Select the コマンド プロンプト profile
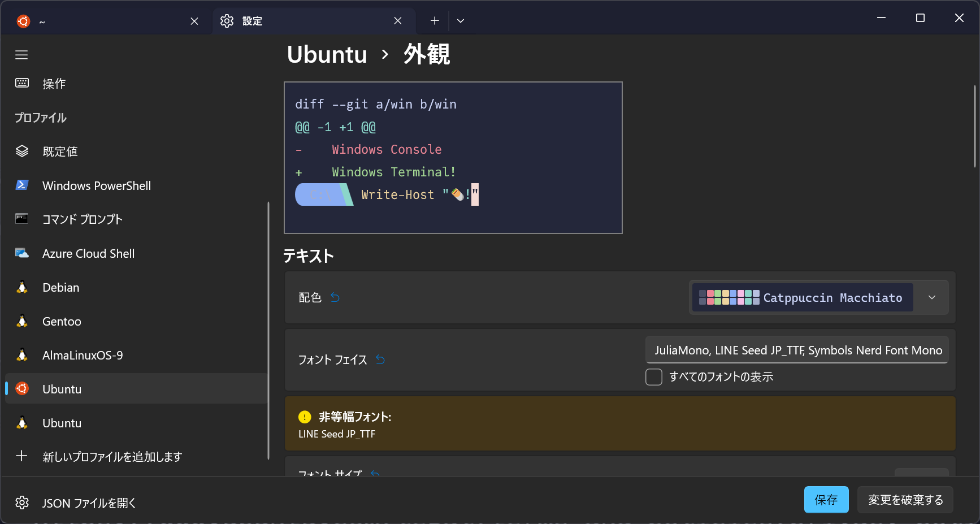This screenshot has height=524, width=980. tap(136, 219)
